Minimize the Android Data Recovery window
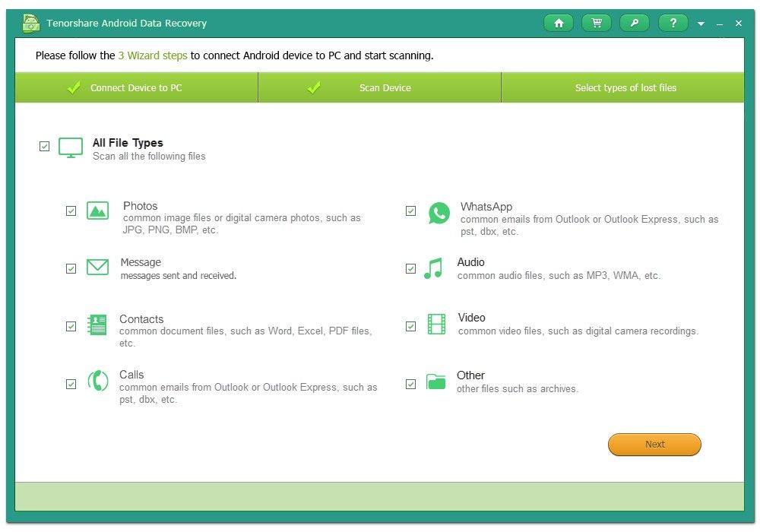The width and height of the screenshot is (760, 532). (x=720, y=24)
